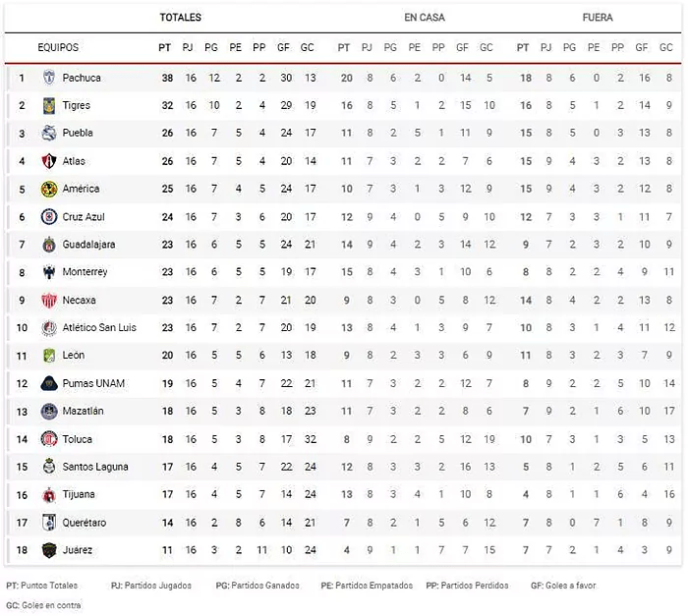Click the Pumas UNAM team name
Screen dimensions: 688x616
(91, 383)
